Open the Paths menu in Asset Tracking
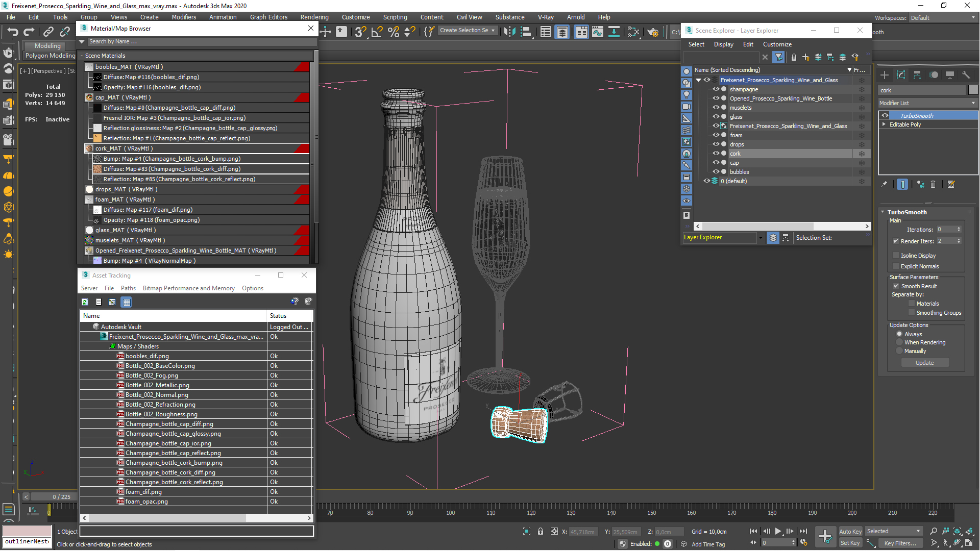The image size is (980, 551). (128, 288)
